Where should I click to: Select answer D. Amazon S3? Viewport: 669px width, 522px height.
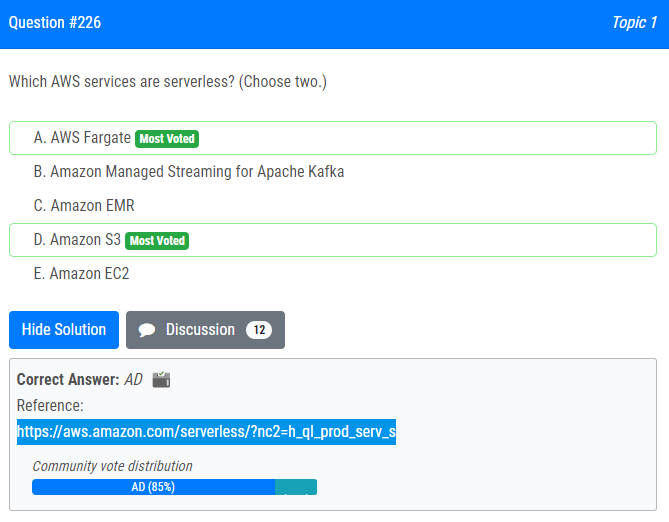click(332, 240)
